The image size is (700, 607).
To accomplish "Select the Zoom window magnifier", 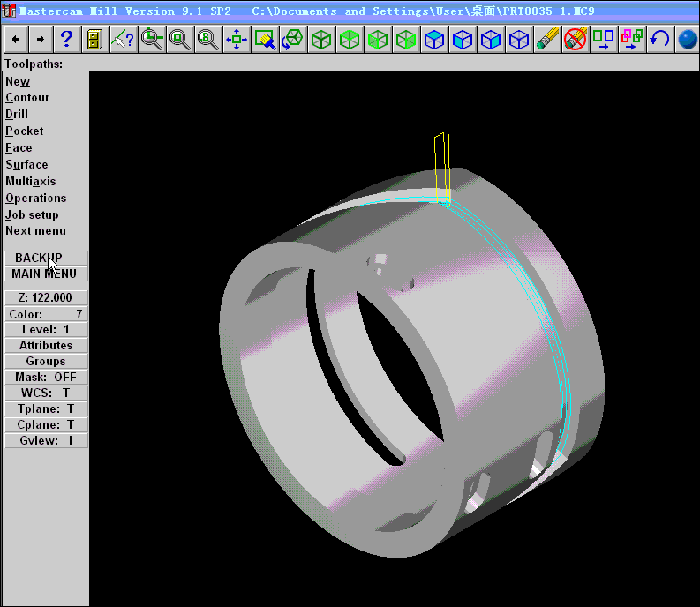I will pos(152,40).
